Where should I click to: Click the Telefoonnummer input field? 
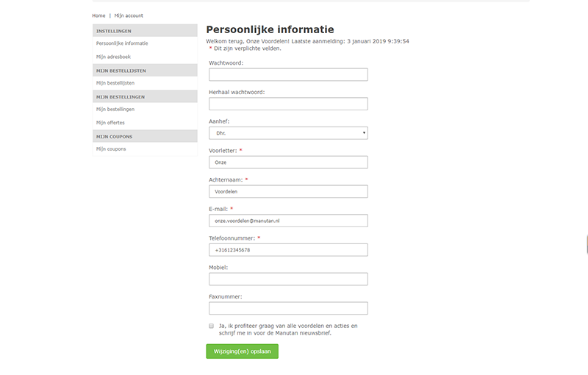point(288,250)
